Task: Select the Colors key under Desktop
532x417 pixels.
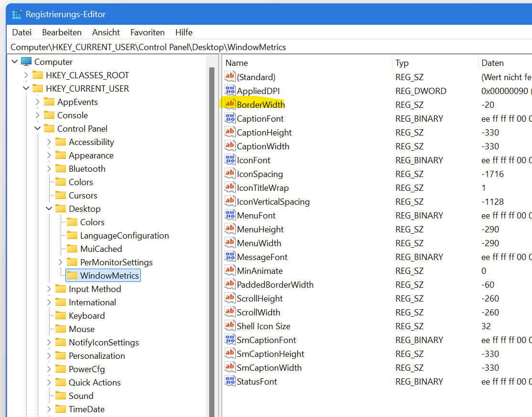Action: tap(92, 222)
